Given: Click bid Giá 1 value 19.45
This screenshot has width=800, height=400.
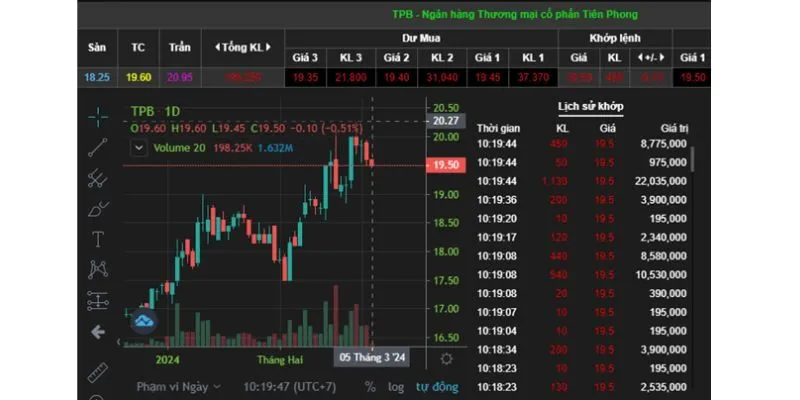Looking at the screenshot, I should pos(487,78).
